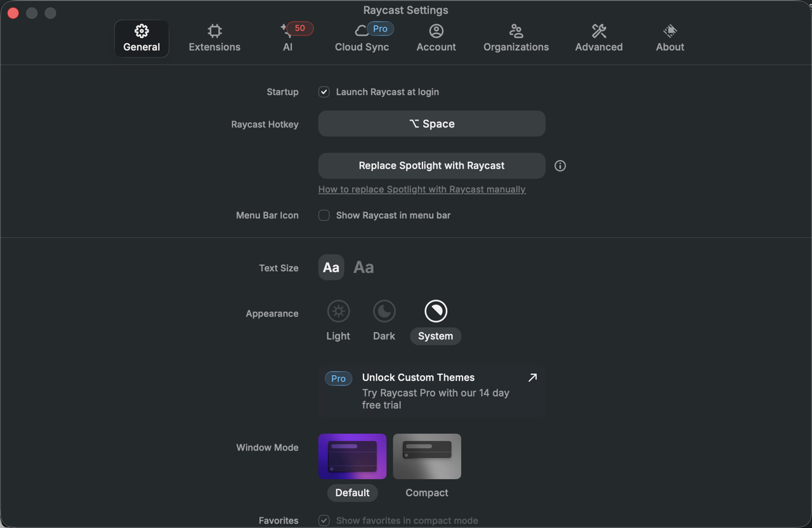Go to the Cloud Sync tab
Screen dimensions: 812x528
tap(362, 39)
